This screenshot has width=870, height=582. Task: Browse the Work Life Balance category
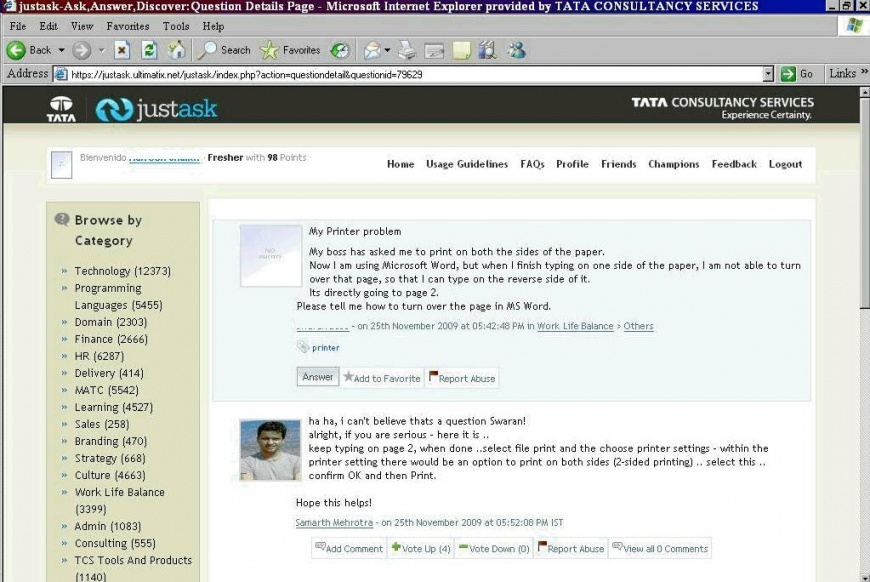click(x=119, y=492)
